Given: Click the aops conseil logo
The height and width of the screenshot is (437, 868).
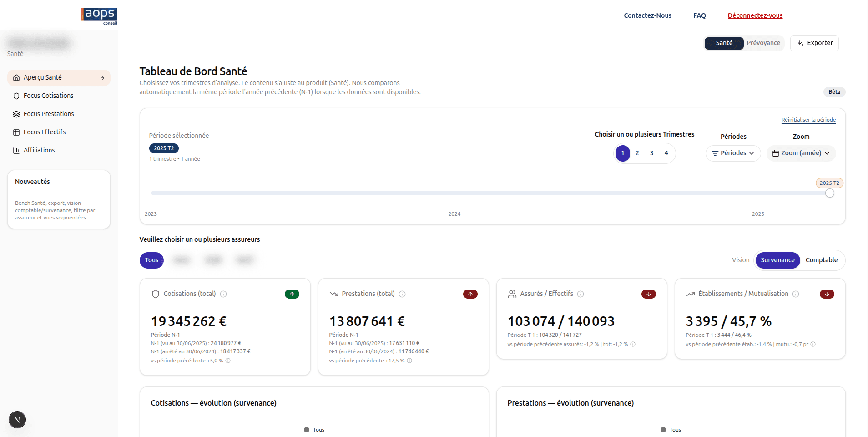Looking at the screenshot, I should pos(99,15).
